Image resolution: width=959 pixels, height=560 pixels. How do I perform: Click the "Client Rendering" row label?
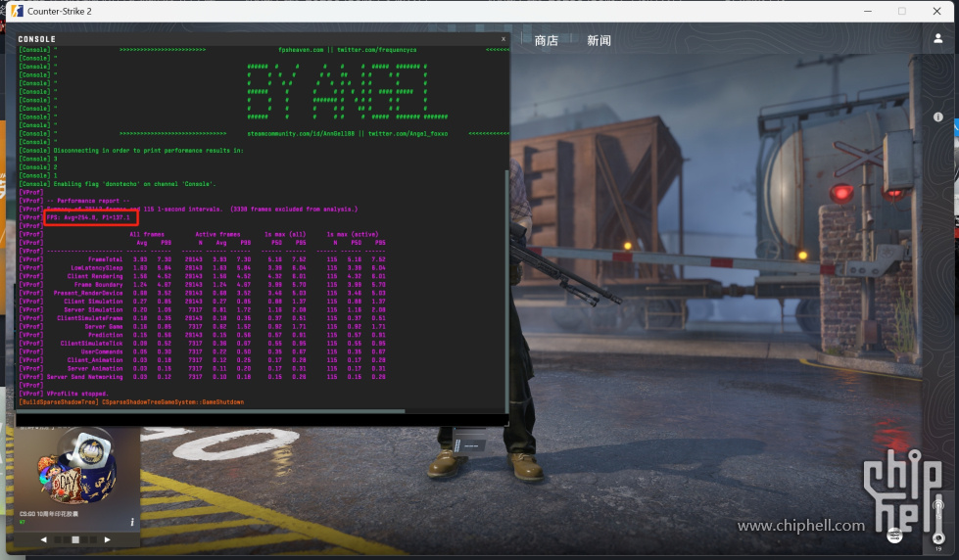95,276
